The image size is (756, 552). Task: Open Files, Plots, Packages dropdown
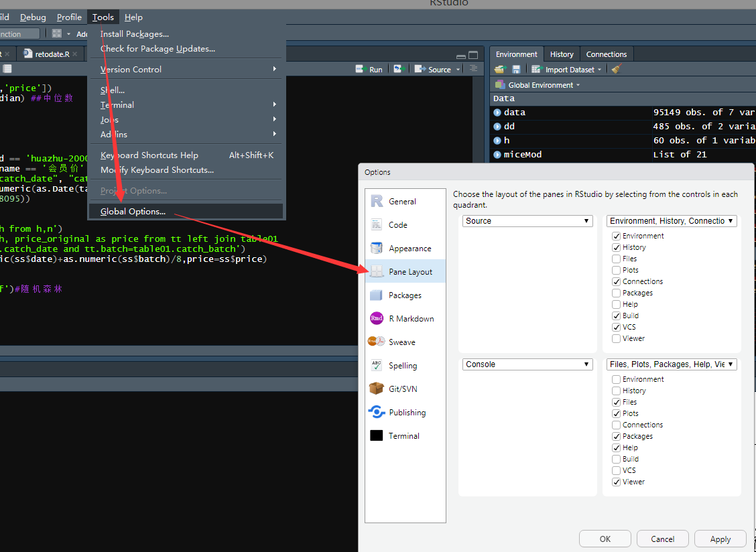point(672,364)
